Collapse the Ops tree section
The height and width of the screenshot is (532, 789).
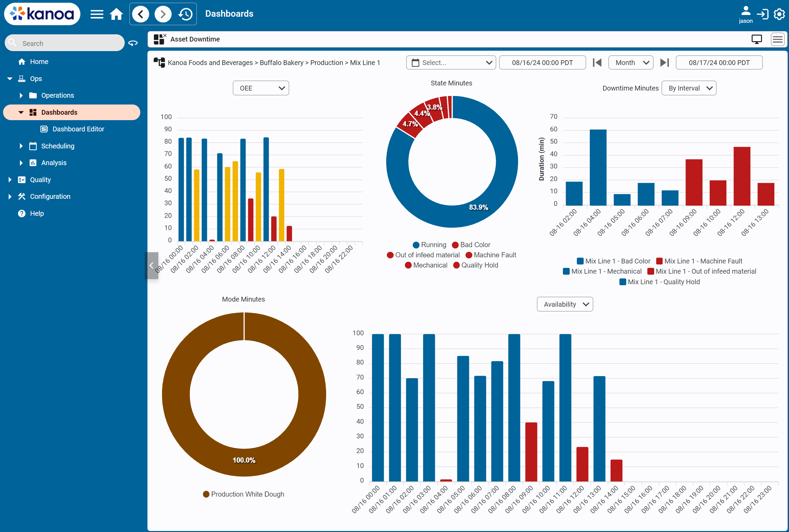[10, 79]
